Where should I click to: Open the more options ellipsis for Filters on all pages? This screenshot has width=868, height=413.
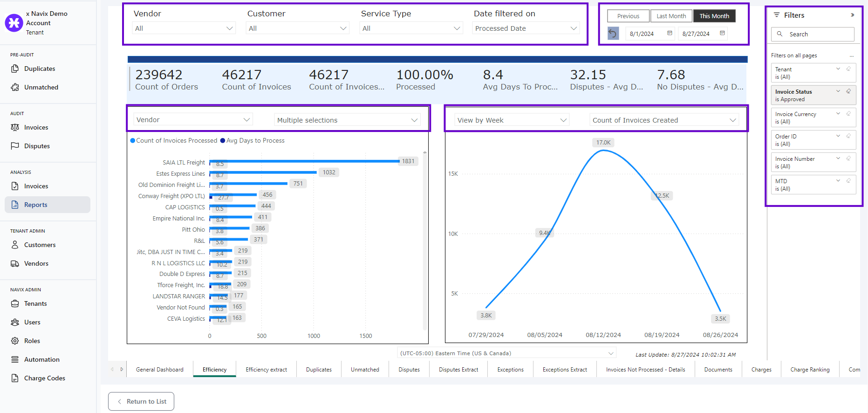click(852, 56)
